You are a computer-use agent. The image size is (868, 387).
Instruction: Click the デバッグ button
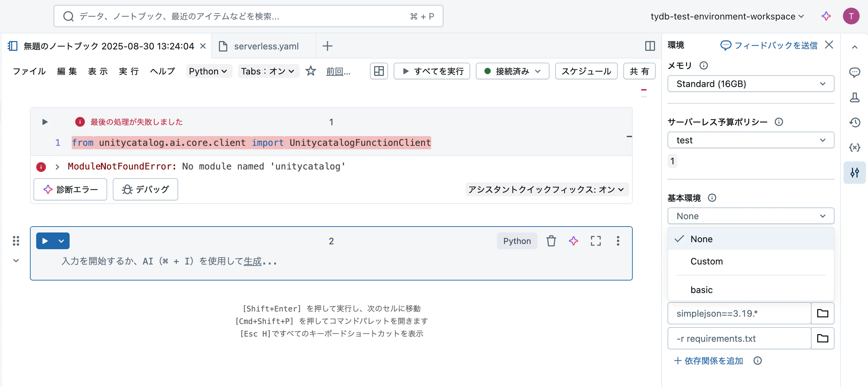click(145, 189)
